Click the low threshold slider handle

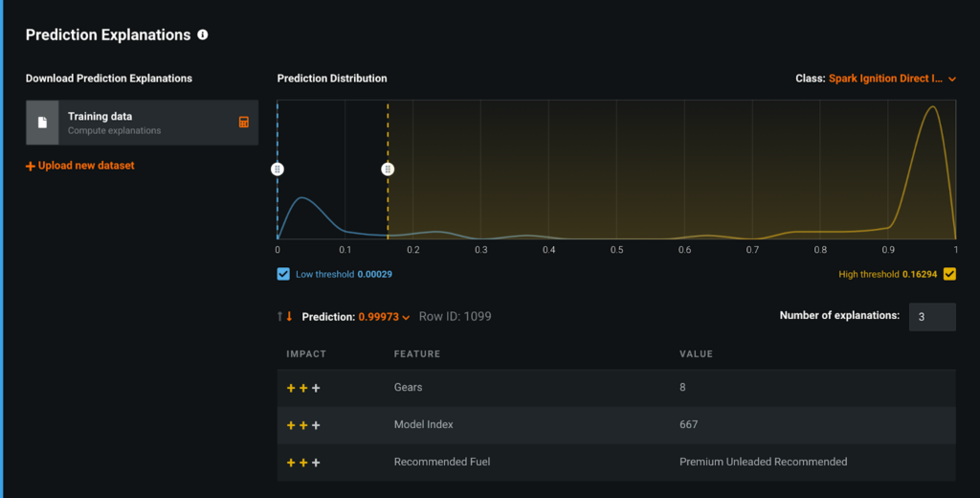coord(278,169)
